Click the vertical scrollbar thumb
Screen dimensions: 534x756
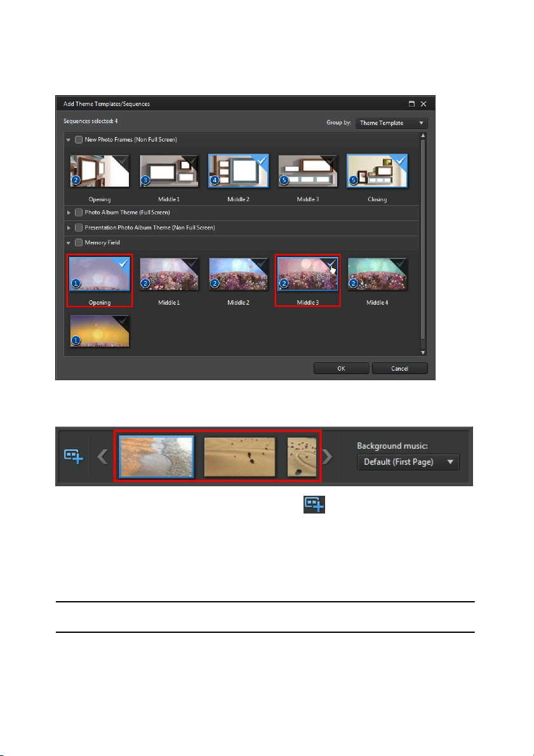(423, 239)
